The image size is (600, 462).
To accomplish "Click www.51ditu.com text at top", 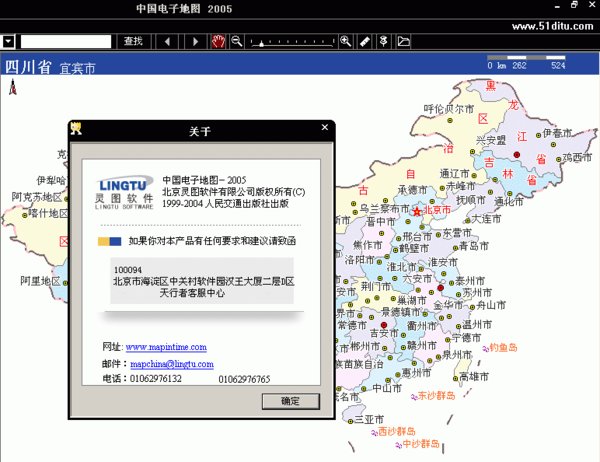I will 552,26.
